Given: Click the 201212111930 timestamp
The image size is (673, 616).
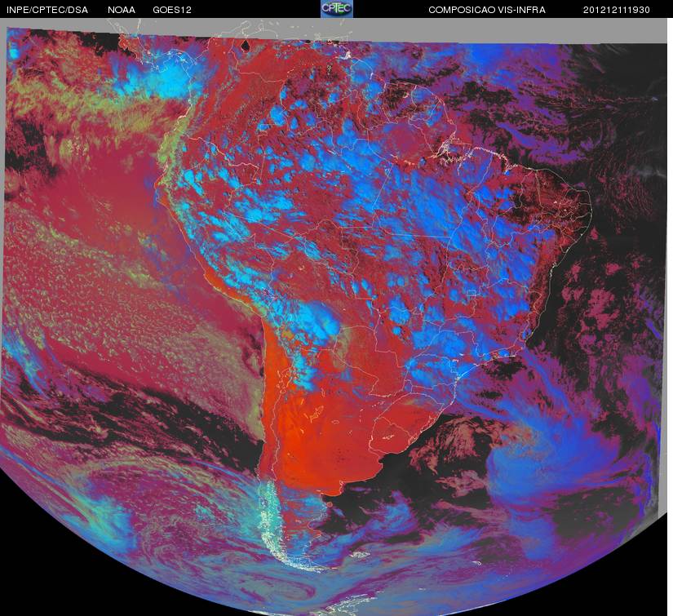Looking at the screenshot, I should (x=617, y=10).
